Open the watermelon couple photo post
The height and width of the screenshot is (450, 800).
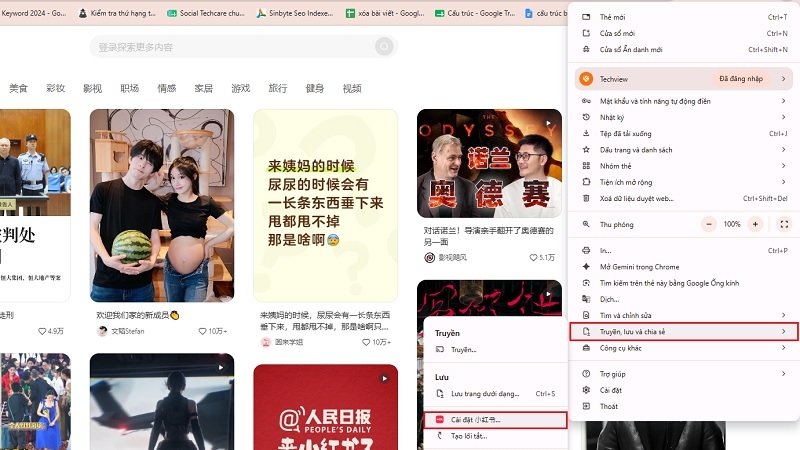pos(162,206)
